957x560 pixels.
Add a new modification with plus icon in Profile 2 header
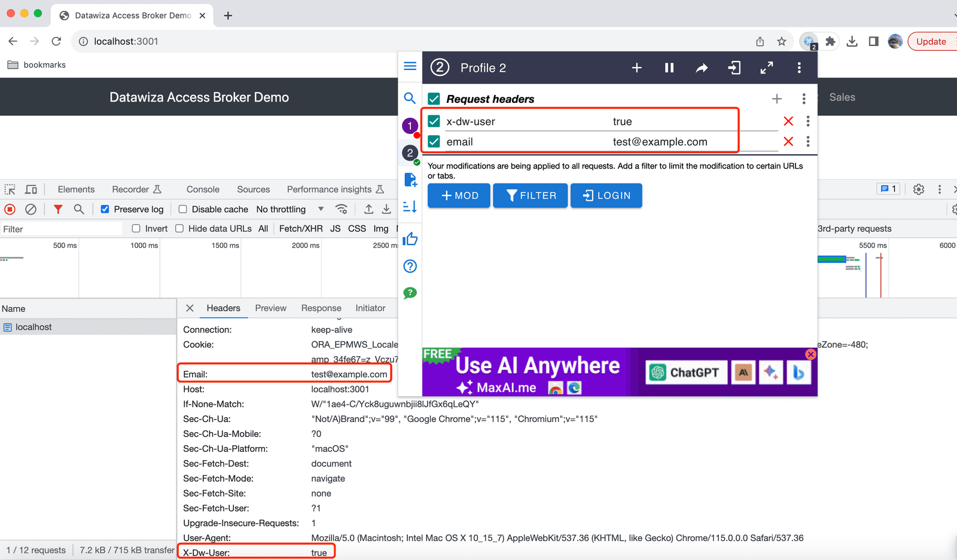[637, 68]
